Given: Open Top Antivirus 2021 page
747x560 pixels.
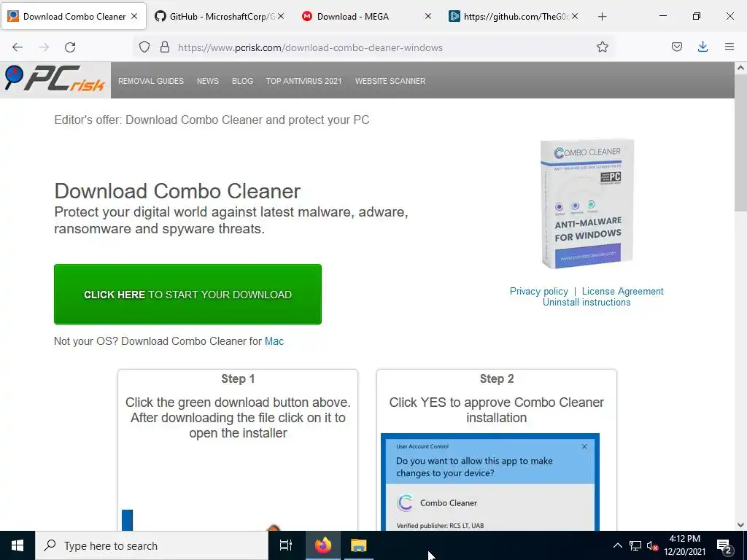Looking at the screenshot, I should click(x=303, y=81).
